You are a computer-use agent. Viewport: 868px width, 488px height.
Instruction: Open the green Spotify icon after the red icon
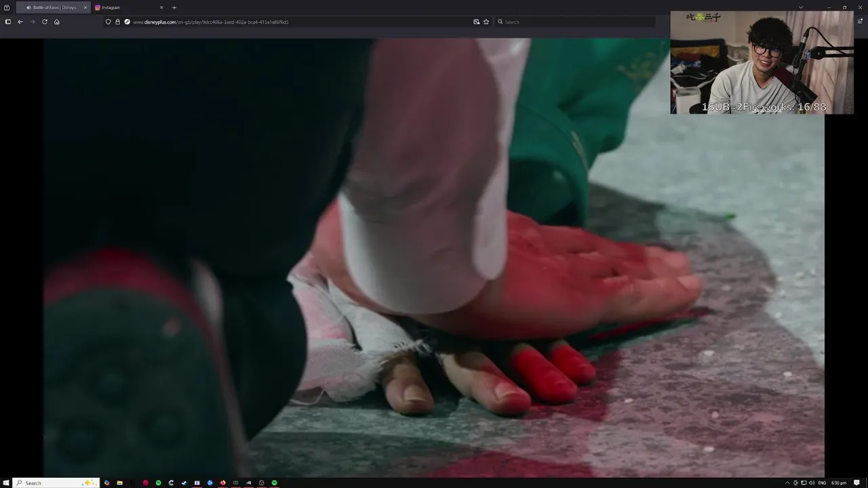[158, 483]
